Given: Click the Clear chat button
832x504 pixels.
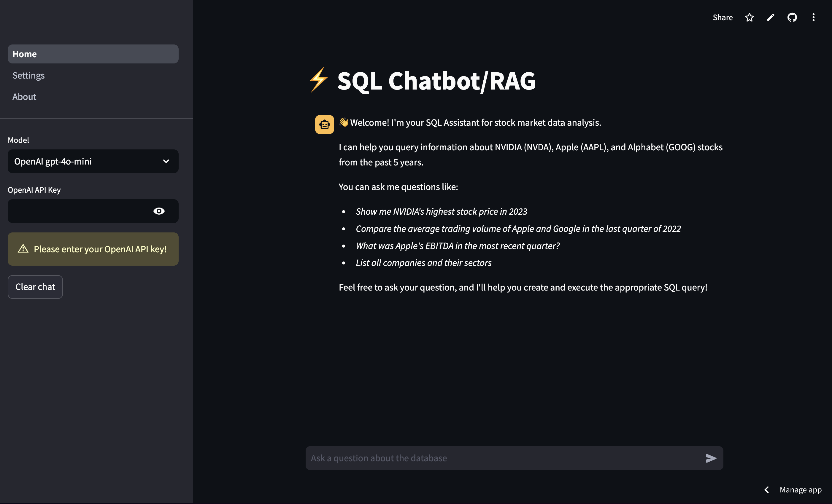Looking at the screenshot, I should point(35,287).
